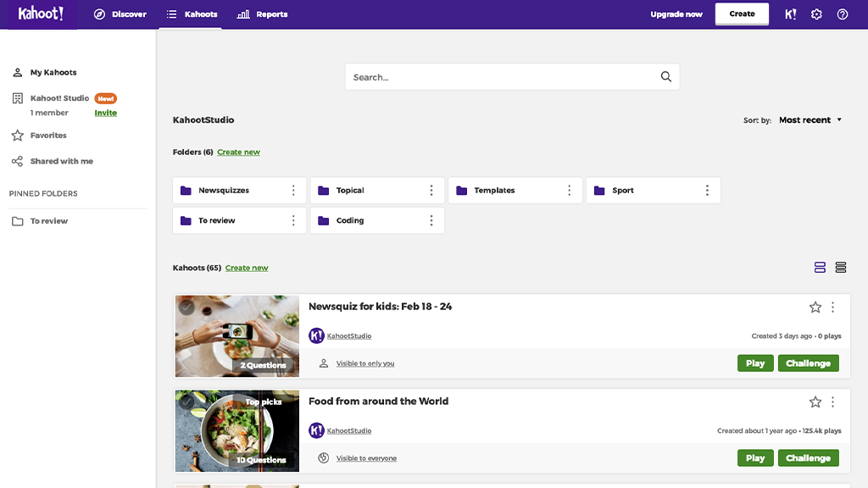Screen dimensions: 868x488
Task: Open the Newsquizzes folder options menu
Action: pos(294,190)
